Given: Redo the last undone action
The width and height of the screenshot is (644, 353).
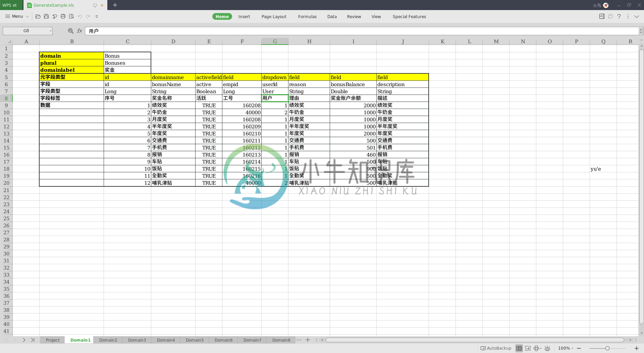Looking at the screenshot, I should [88, 16].
